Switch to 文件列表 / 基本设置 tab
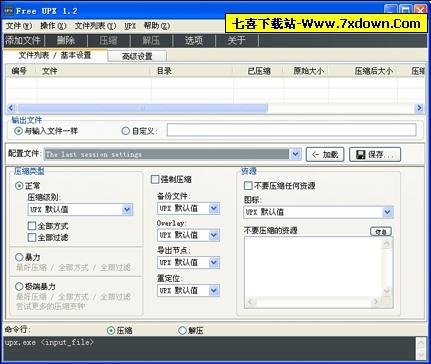Screen dimensions: 431x364 55,55
